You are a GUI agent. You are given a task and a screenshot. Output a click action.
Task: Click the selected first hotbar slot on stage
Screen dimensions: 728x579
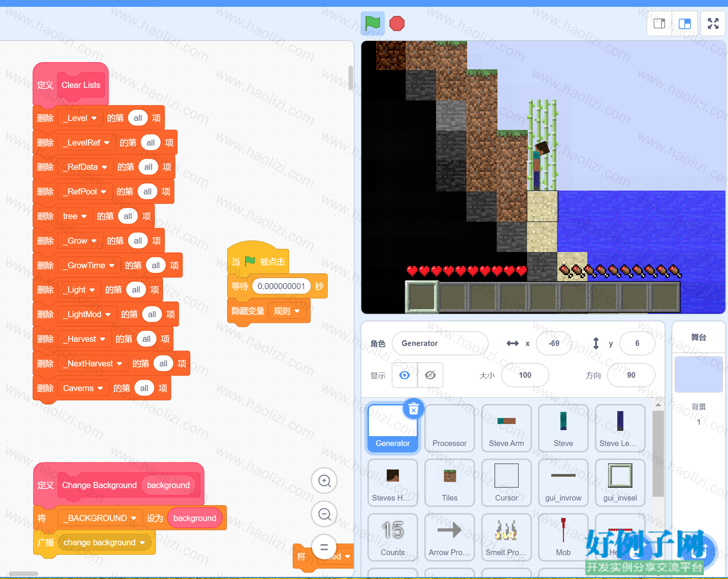point(422,297)
